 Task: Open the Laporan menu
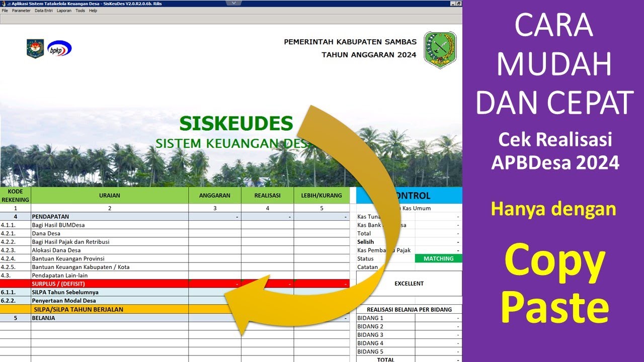point(64,11)
